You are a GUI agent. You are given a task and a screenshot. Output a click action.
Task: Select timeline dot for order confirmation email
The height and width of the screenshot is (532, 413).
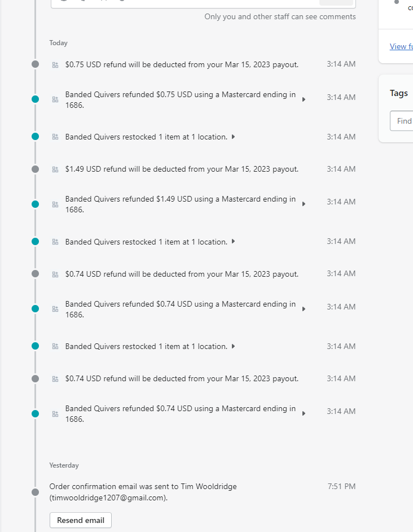[36, 492]
